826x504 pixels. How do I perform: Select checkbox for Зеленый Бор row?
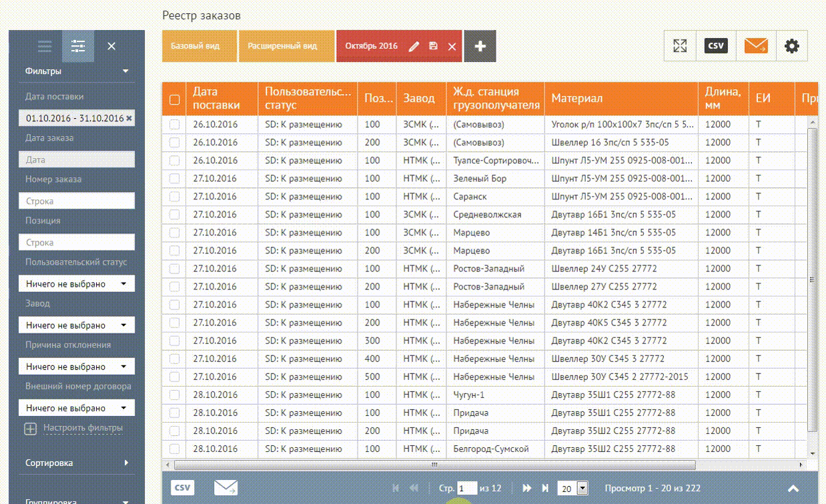(x=175, y=179)
